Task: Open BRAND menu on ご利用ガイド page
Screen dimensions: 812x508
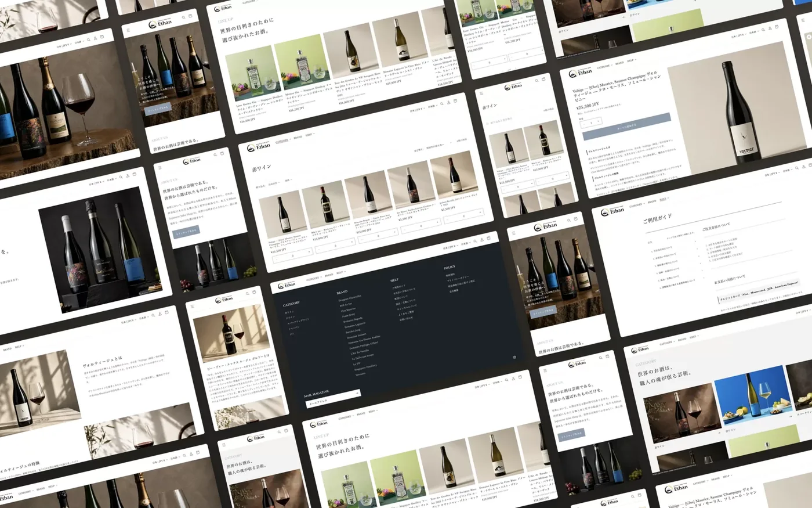Action: pyautogui.click(x=652, y=201)
